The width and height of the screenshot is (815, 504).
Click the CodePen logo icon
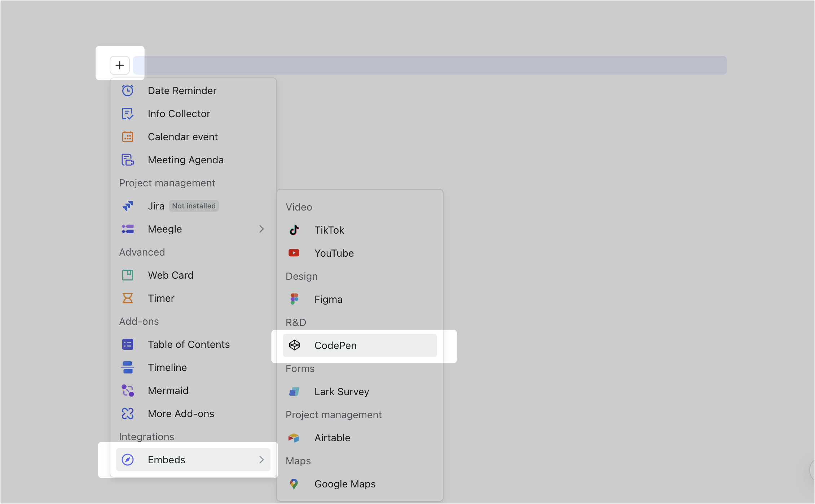294,345
